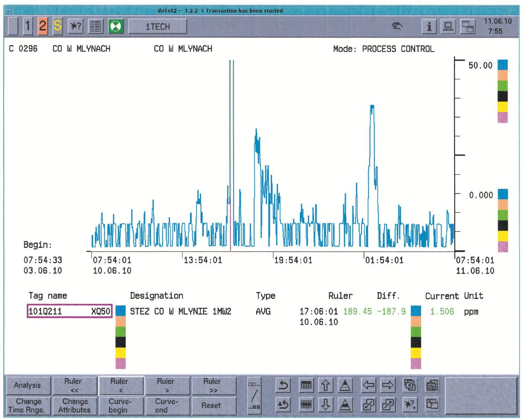Click the unit label ppm
523x420 pixels.
[471, 312]
